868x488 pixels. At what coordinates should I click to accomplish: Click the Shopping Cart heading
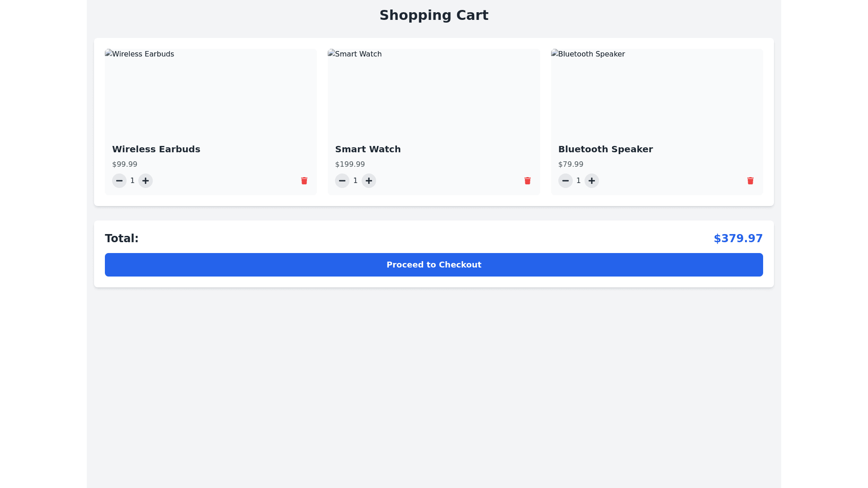[434, 15]
